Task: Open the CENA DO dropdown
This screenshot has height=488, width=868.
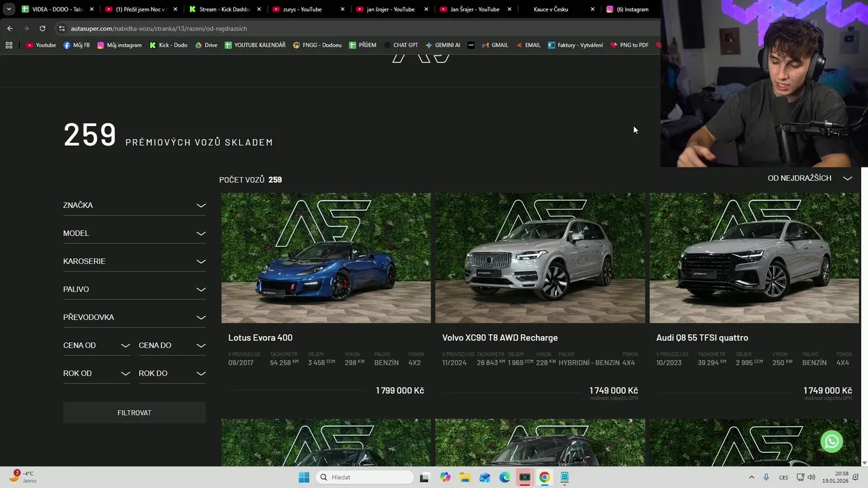Action: click(x=172, y=345)
